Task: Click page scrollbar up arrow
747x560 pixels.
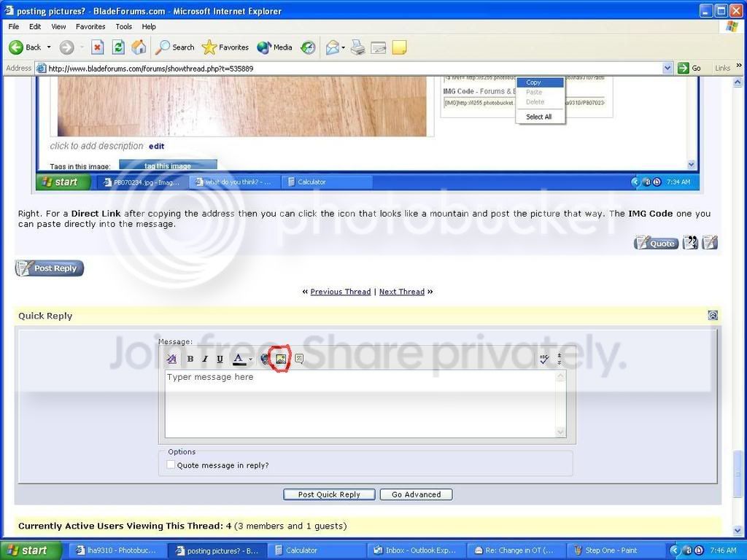Action: [x=738, y=82]
